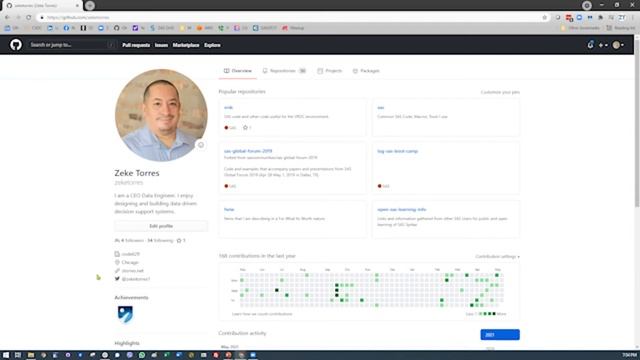Switch to the Repositories tab
This screenshot has width=640, height=360.
(284, 71)
